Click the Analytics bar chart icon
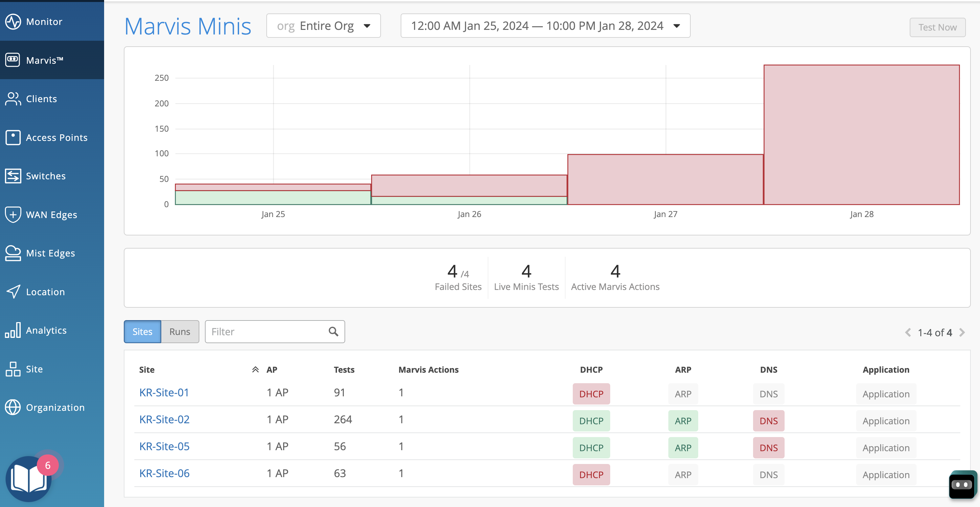This screenshot has width=980, height=507. click(13, 330)
